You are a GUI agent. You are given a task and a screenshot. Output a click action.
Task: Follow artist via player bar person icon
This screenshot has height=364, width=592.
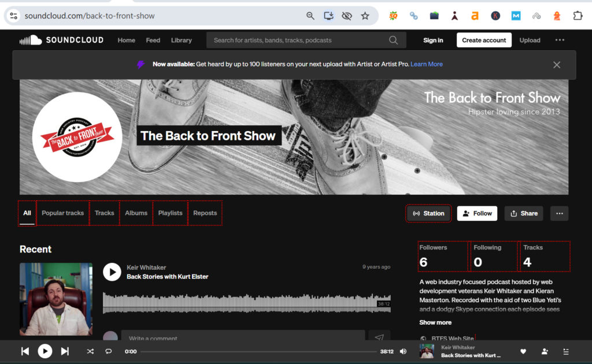tap(545, 351)
